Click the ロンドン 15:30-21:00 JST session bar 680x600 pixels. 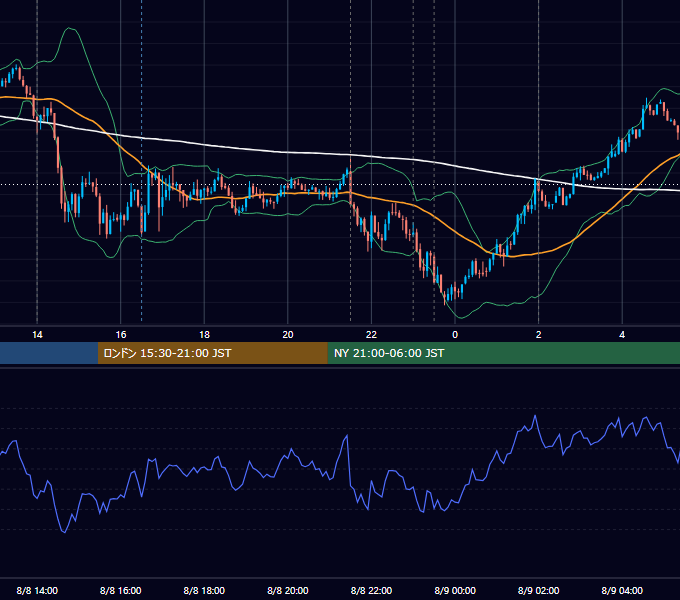(212, 353)
